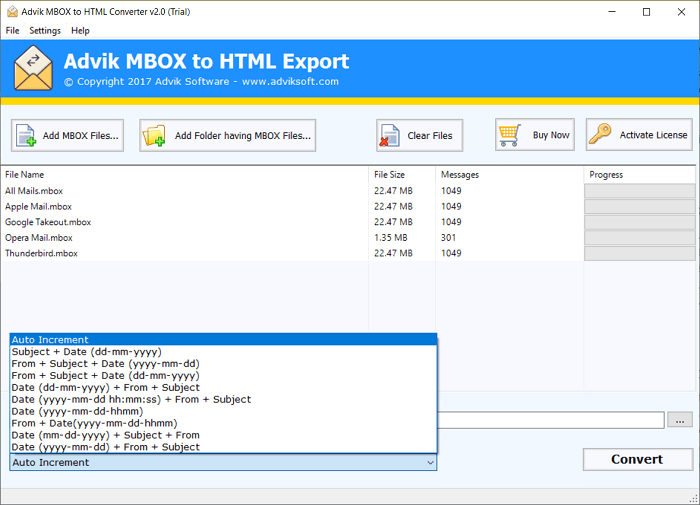Select the Thunderbird.mbox row
Image resolution: width=700 pixels, height=505 pixels.
348,253
